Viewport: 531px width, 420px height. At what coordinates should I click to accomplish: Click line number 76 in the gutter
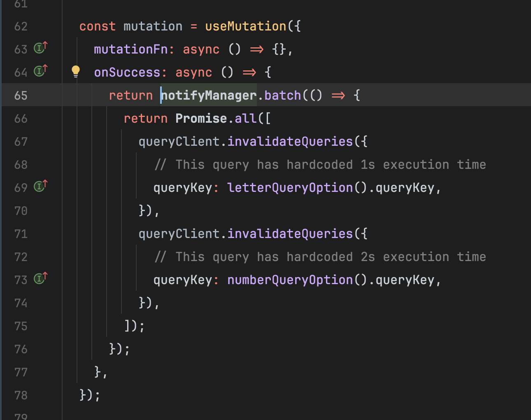point(21,349)
